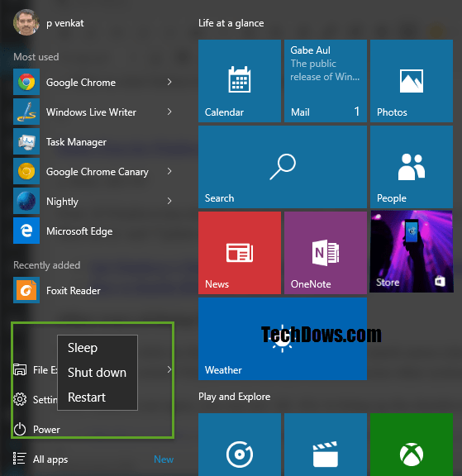Screen dimensions: 462x476
Task: Launch Google Chrome Canary icon
Action: tap(26, 171)
